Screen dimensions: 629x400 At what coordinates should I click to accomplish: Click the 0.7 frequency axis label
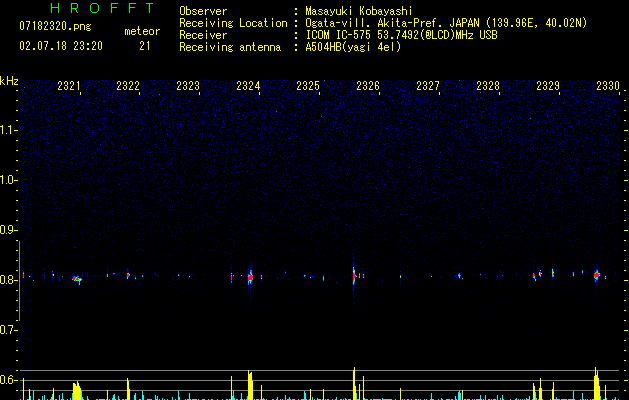[7, 330]
